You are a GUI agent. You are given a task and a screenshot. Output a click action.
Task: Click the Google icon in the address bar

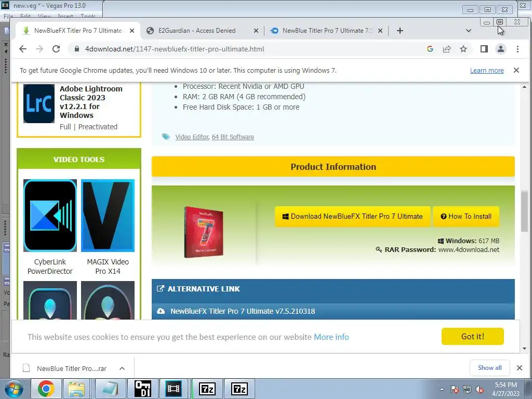[430, 49]
